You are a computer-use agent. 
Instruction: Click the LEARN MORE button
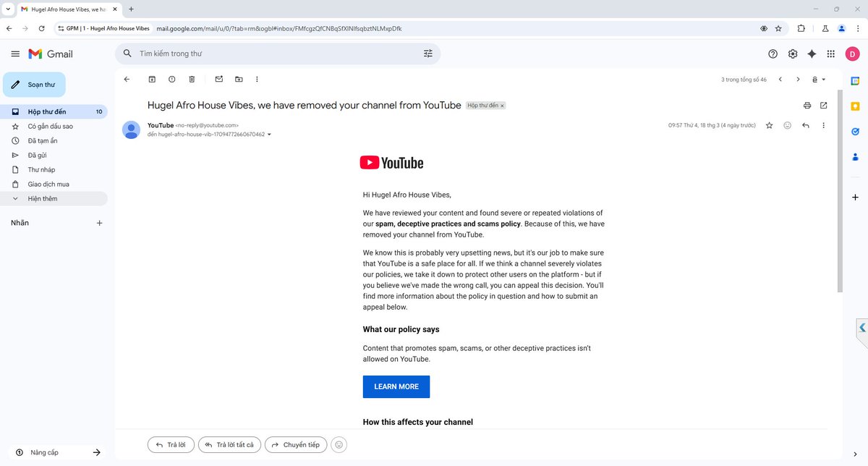pos(396,386)
